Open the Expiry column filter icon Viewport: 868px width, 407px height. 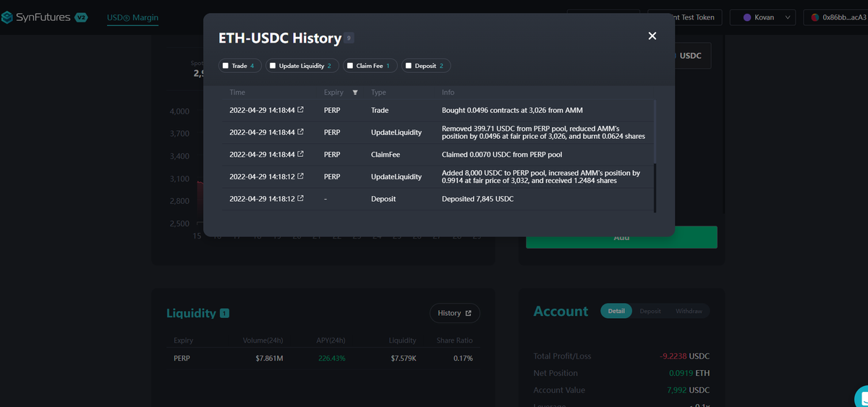[354, 93]
